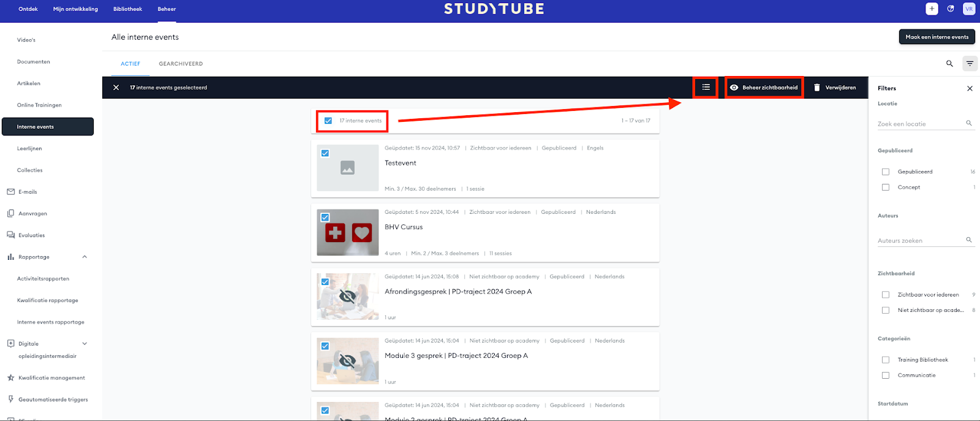Click the Kwalificatie management star icon
This screenshot has width=980, height=421.
(x=10, y=377)
